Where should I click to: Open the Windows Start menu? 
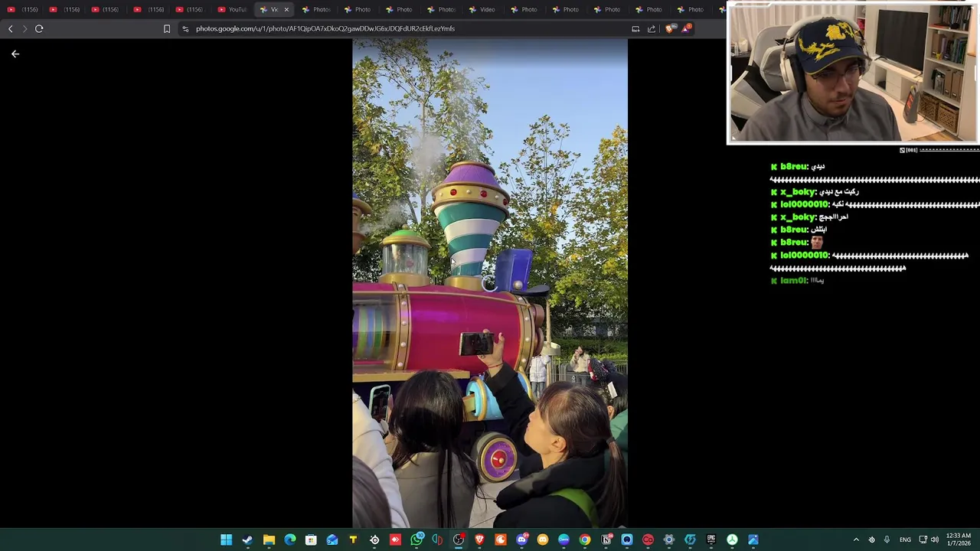pyautogui.click(x=227, y=540)
